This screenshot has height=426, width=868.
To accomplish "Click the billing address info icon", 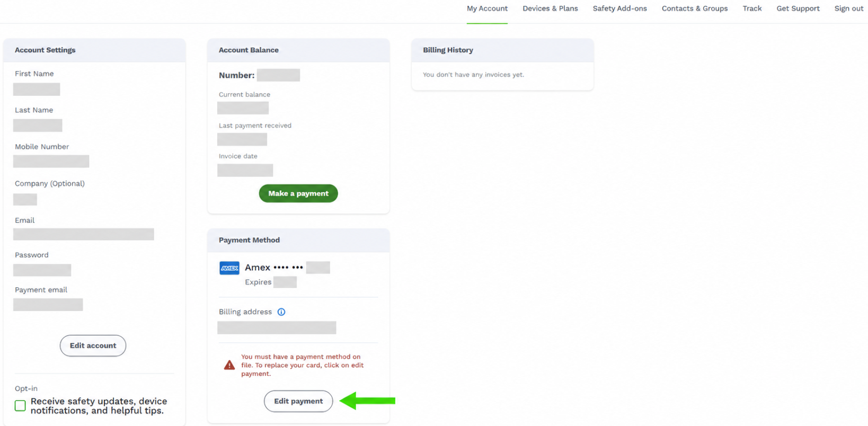I will pos(281,312).
